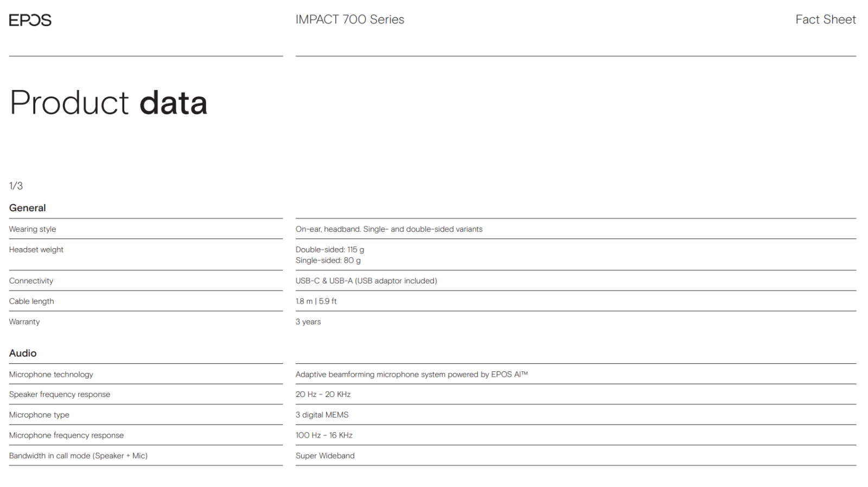Click the '3 digital MEMS' value
The height and width of the screenshot is (487, 868).
322,415
